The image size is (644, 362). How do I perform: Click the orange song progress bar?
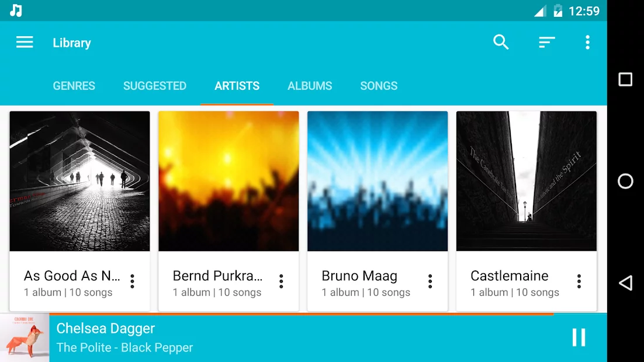301,314
